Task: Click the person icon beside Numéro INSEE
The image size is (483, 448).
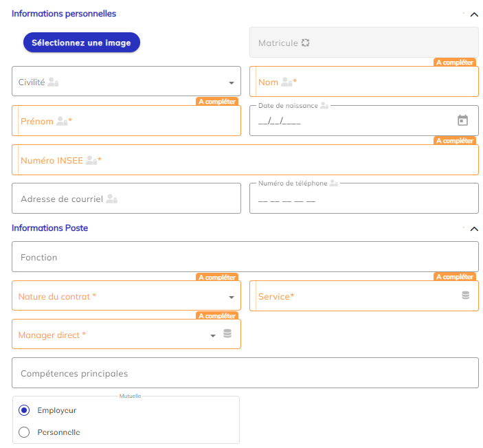Action: pos(91,161)
